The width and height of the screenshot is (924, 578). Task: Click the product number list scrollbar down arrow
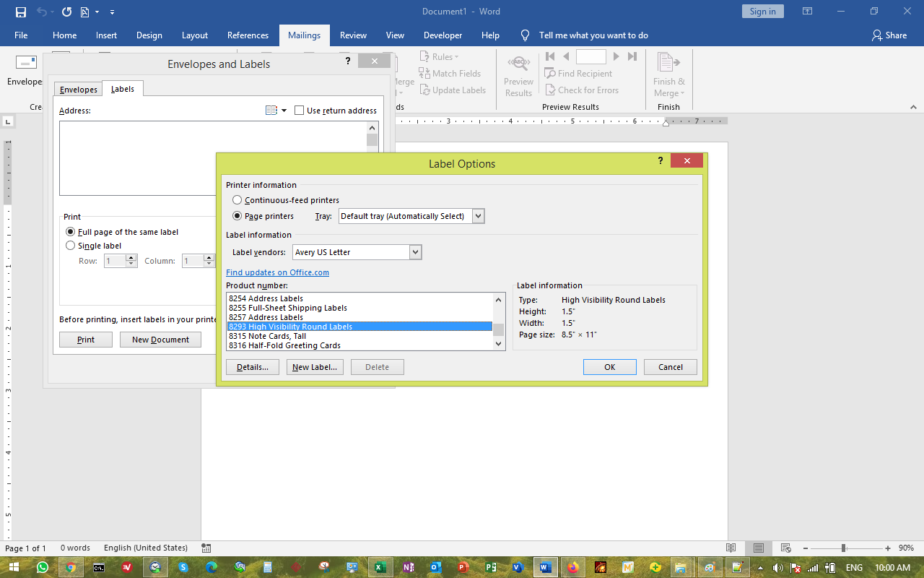498,345
